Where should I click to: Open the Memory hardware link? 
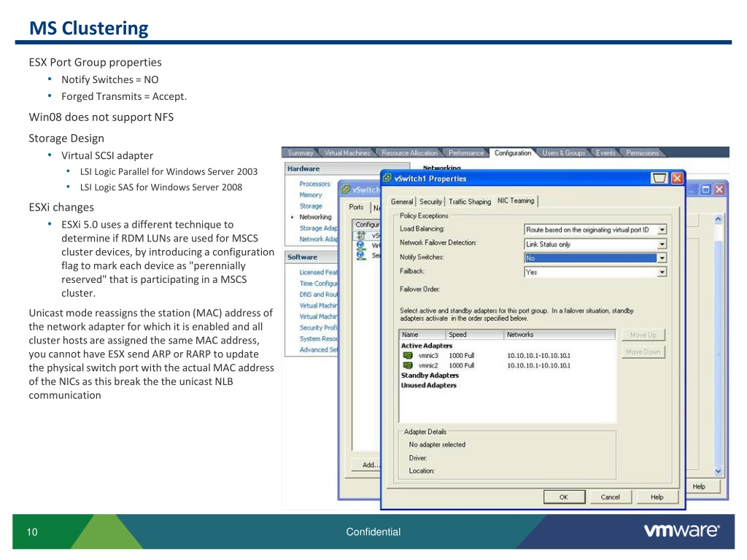[311, 195]
